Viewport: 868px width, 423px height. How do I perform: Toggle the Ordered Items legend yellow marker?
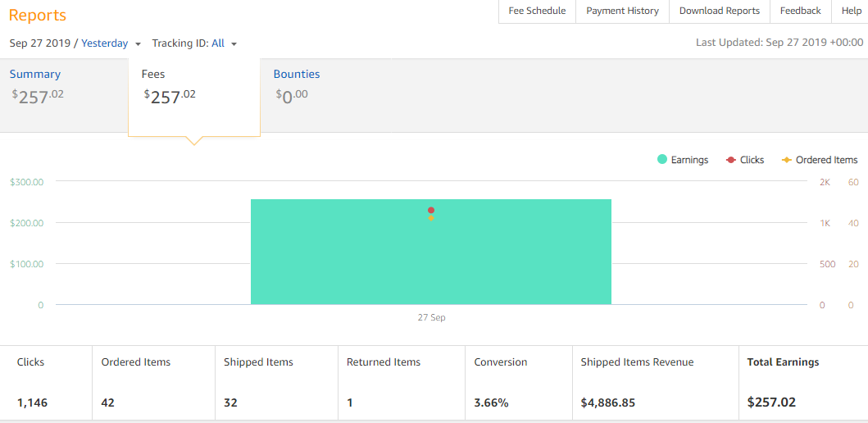786,160
